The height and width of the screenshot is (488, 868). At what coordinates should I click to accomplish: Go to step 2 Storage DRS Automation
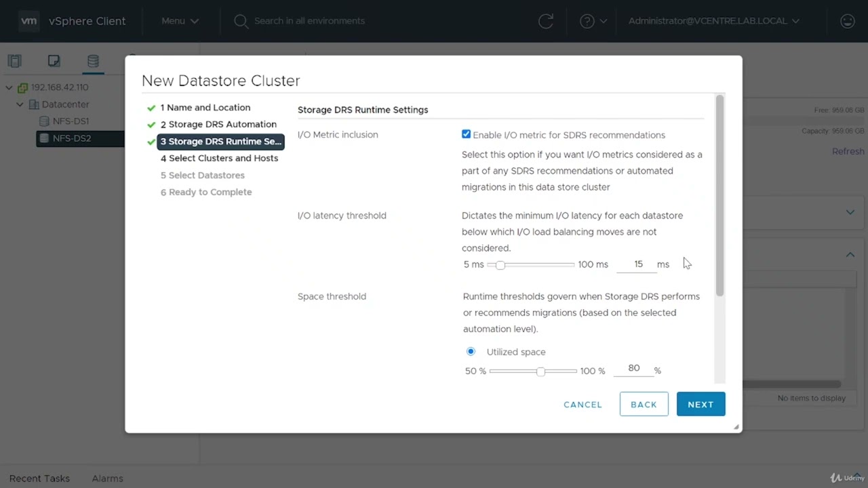tap(218, 125)
